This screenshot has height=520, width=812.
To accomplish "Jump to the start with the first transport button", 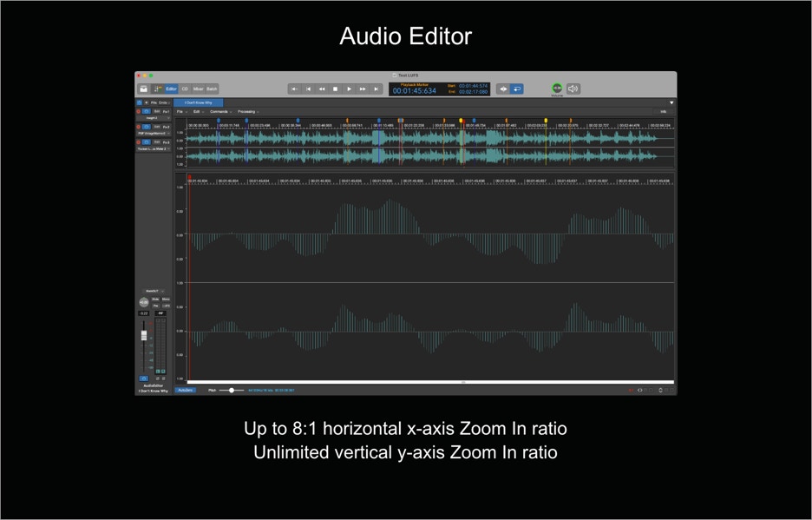I will tap(295, 89).
